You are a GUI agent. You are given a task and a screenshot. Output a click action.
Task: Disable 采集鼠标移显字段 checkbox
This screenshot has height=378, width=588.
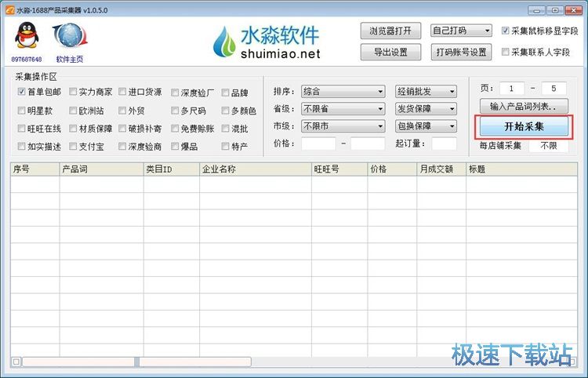pos(506,31)
